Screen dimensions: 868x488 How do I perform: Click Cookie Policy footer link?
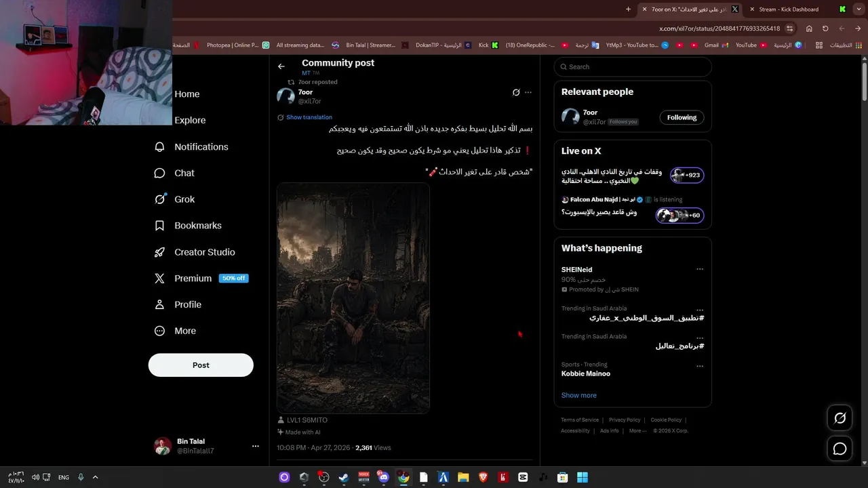click(666, 420)
